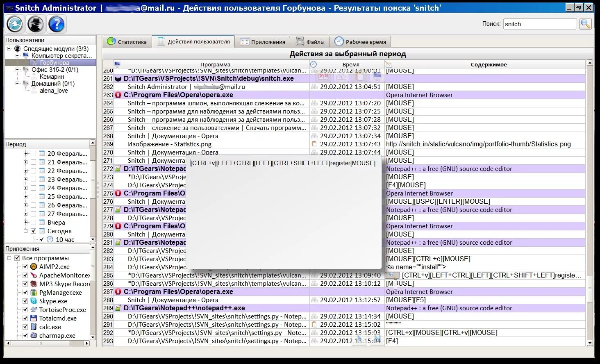Collapse the Компьютер секрета node
The height and width of the screenshot is (364, 600).
[17, 55]
